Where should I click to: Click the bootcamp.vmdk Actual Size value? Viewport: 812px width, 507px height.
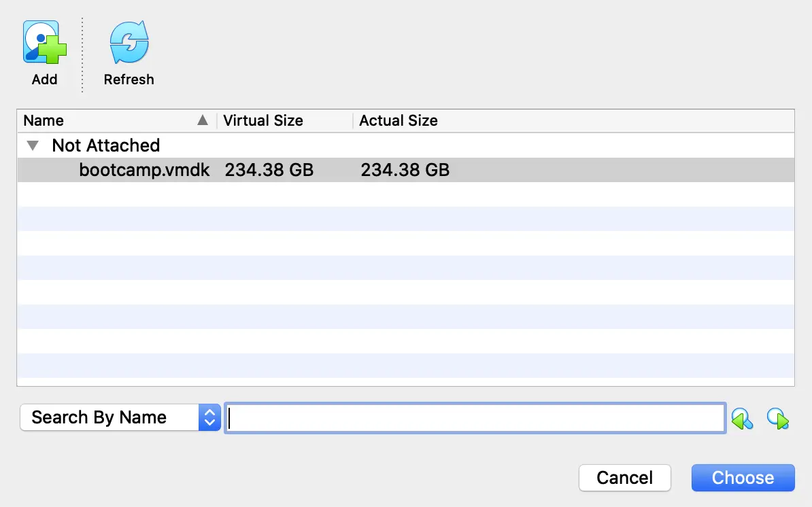point(405,169)
